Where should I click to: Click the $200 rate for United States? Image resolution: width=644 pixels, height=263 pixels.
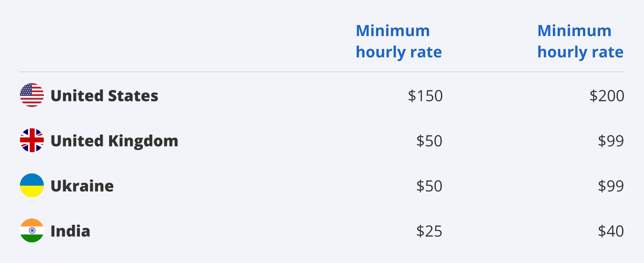607,96
